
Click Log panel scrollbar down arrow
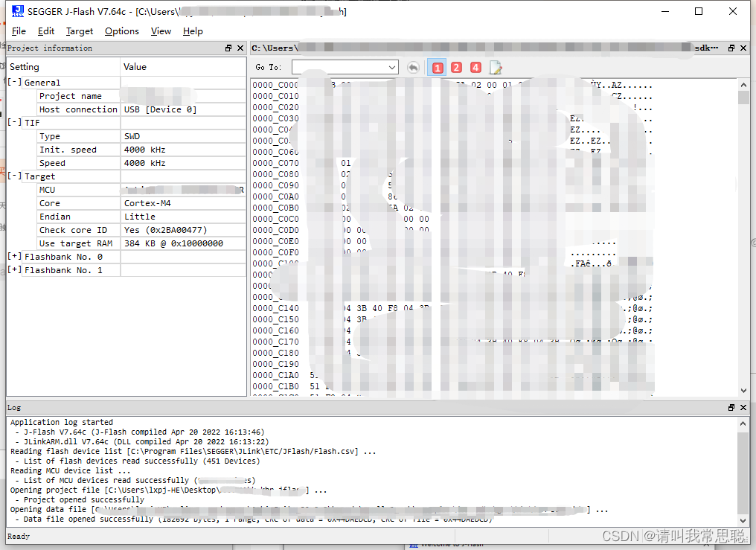pos(743,520)
